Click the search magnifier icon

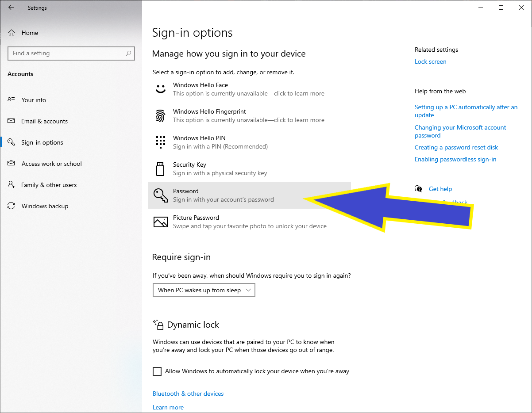128,54
